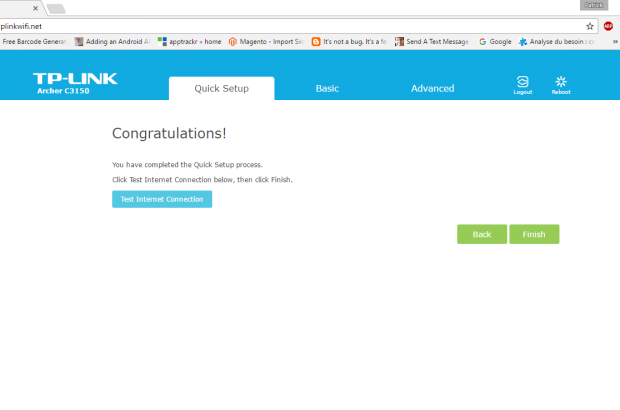The image size is (620, 410).
Task: Click the Logout icon
Action: (522, 83)
